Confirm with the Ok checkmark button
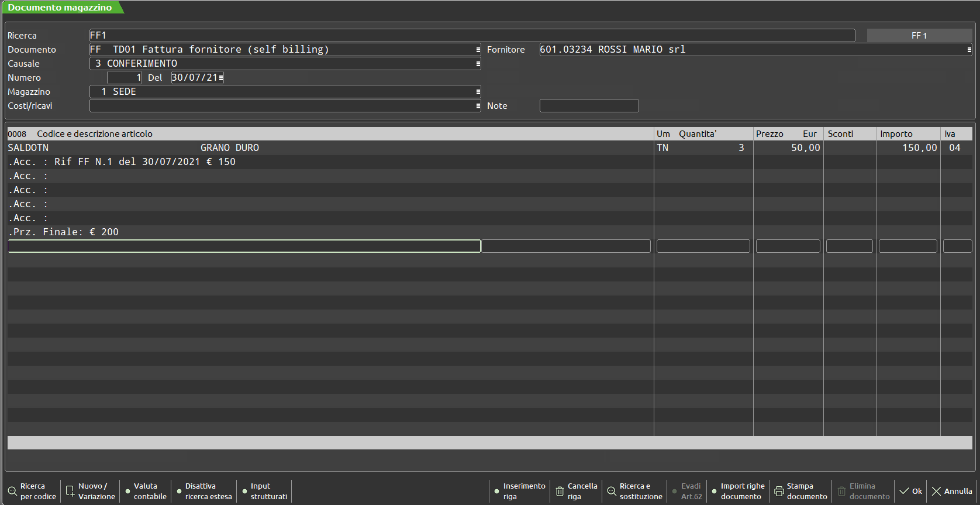The height and width of the screenshot is (505, 980). coord(911,492)
